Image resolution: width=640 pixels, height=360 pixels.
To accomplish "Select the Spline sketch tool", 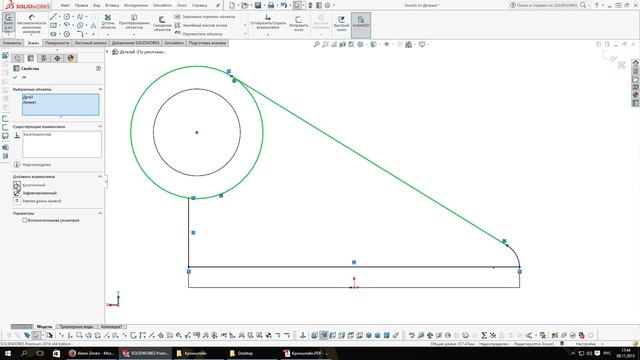I will 80,17.
